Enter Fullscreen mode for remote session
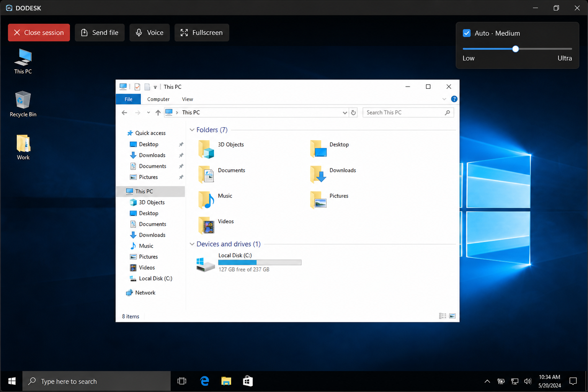Screen dimensions: 588x392 [x=202, y=33]
